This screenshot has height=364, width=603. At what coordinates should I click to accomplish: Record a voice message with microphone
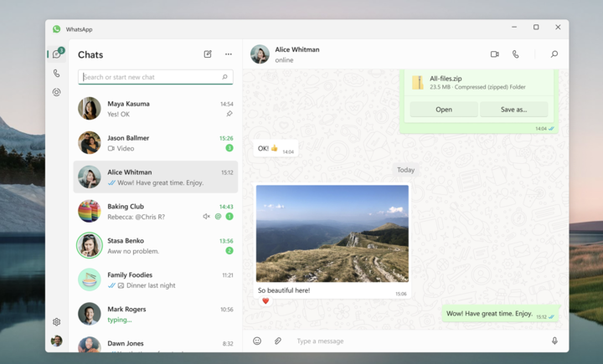(x=554, y=341)
